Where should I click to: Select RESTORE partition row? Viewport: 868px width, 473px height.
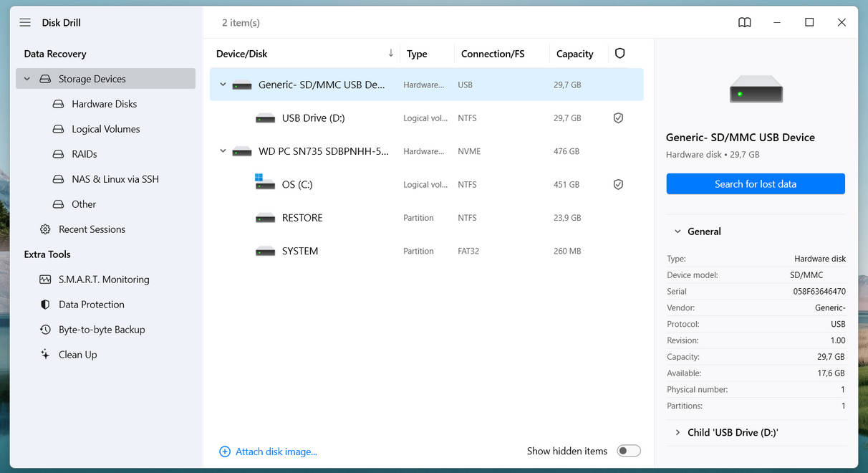(x=427, y=218)
